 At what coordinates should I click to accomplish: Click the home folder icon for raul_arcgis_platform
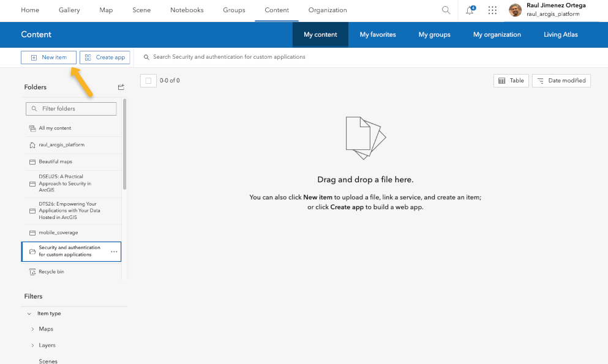coord(32,145)
